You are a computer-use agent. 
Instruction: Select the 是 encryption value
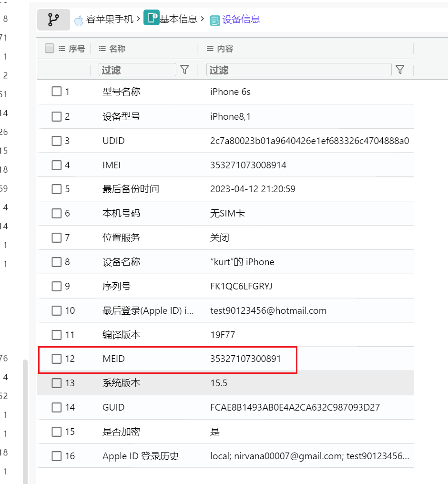tap(215, 432)
